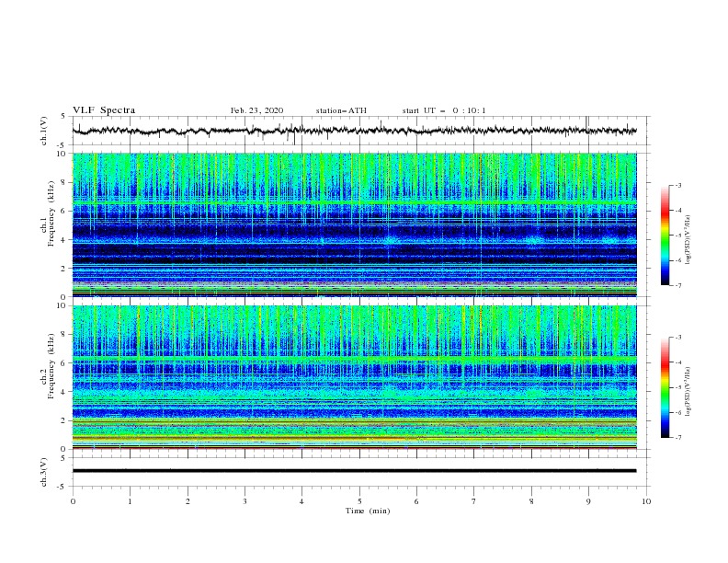Select the date "Feb. 23, 2020"
Viewport: 728px width, 563px height.
click(x=256, y=110)
